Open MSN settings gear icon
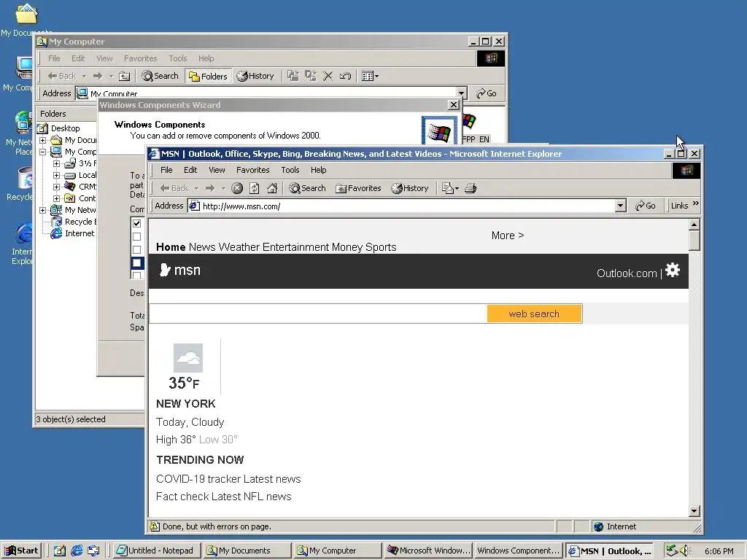747x560 pixels. 673,270
